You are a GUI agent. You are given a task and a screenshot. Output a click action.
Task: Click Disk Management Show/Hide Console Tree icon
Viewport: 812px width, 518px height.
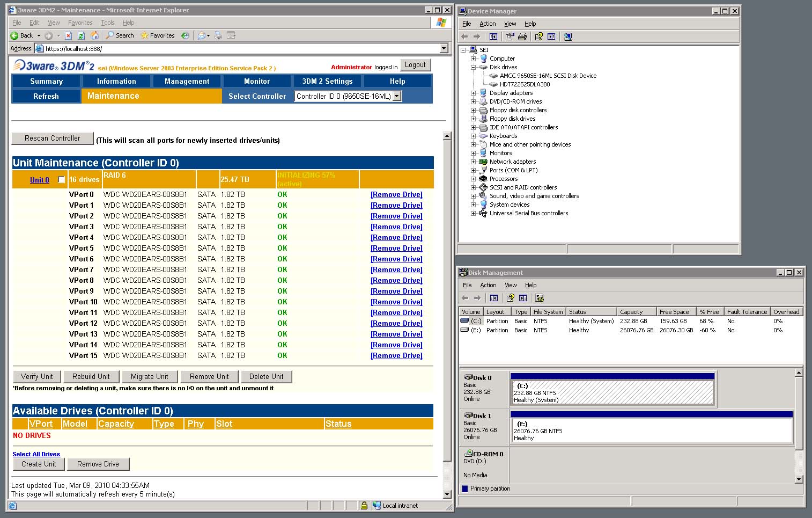pyautogui.click(x=494, y=298)
